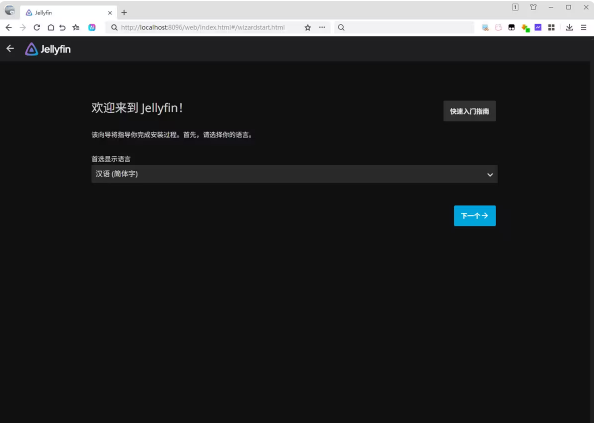Click the first extension icon after search box
This screenshot has width=594, height=423.
tap(485, 28)
